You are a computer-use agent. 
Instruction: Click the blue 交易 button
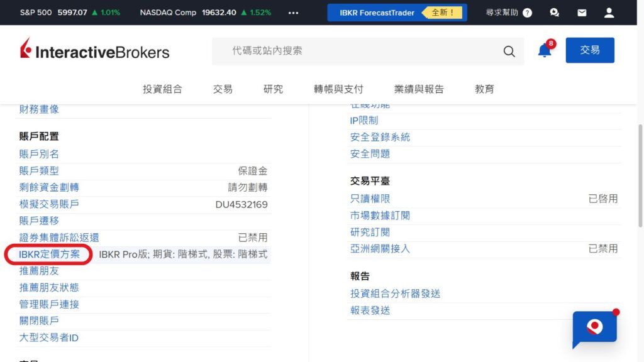coord(590,50)
